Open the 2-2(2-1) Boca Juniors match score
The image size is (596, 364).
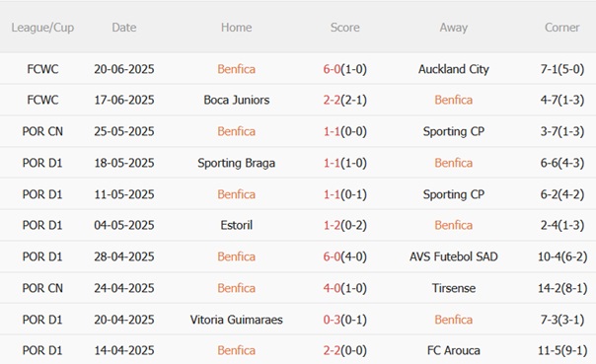coord(344,100)
